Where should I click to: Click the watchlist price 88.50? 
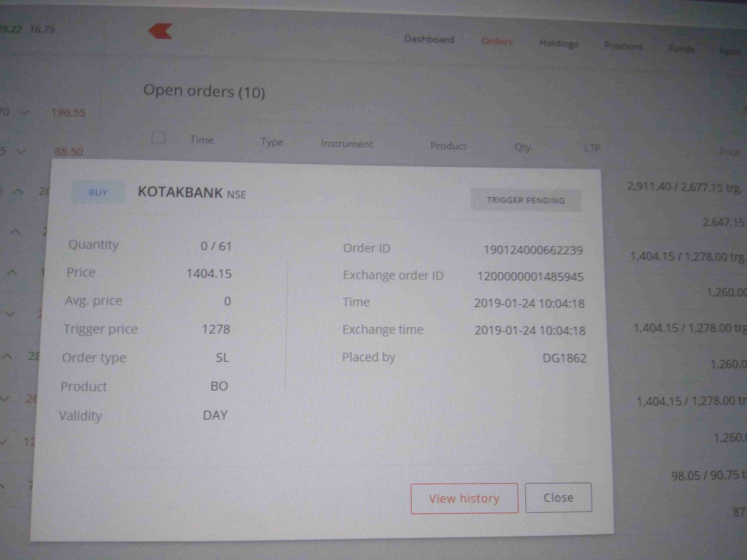[x=69, y=151]
